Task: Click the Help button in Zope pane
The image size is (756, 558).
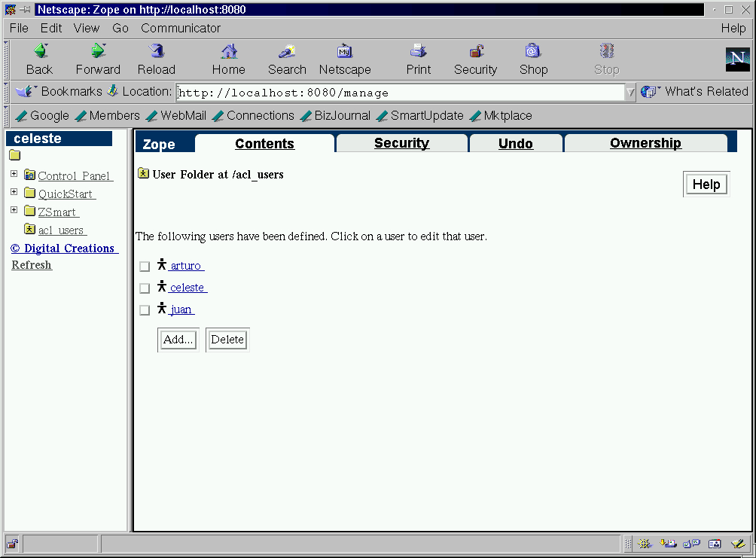Action: point(706,184)
